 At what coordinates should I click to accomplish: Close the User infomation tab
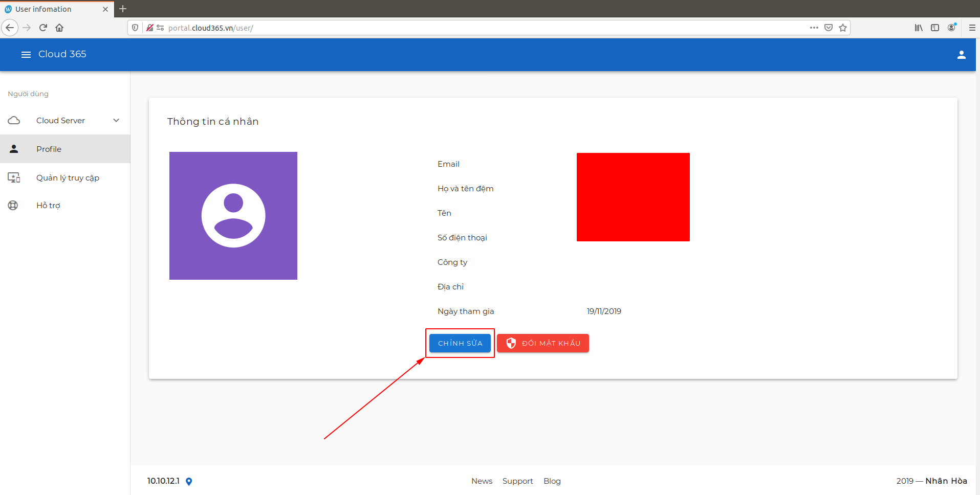[x=105, y=9]
